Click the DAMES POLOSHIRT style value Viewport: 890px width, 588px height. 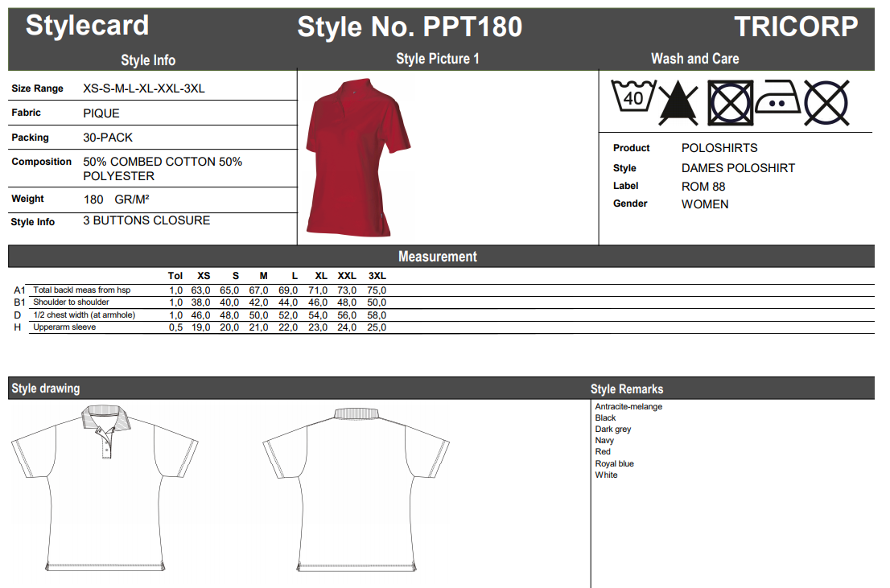point(738,168)
